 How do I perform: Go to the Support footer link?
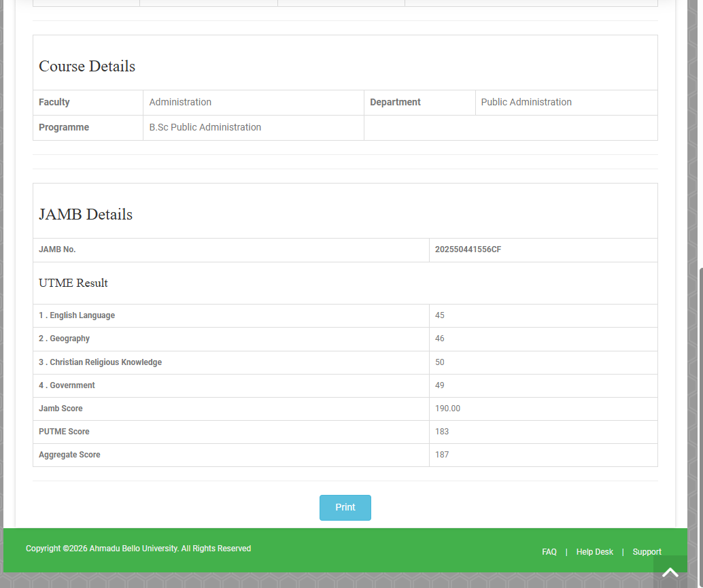coord(647,552)
